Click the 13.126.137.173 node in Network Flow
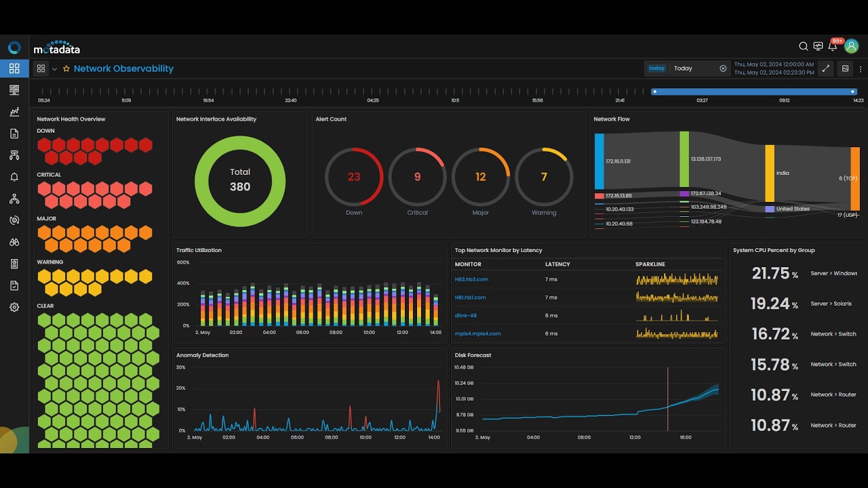This screenshot has width=868, height=488. click(684, 159)
